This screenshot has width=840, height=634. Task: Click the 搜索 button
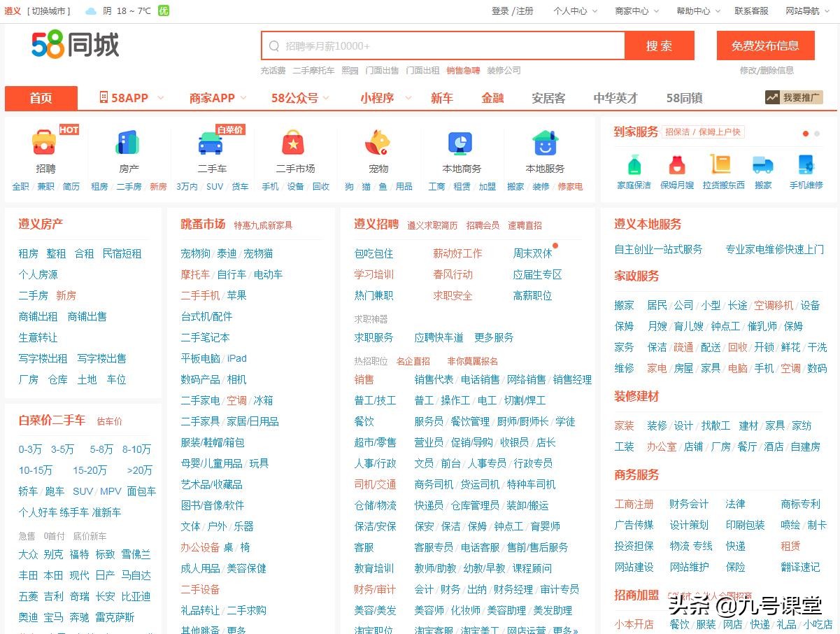click(x=660, y=45)
